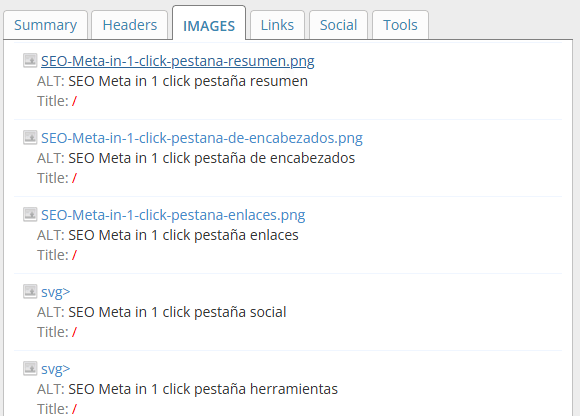The width and height of the screenshot is (580, 416).
Task: Open the Headers tab
Action: point(129,25)
